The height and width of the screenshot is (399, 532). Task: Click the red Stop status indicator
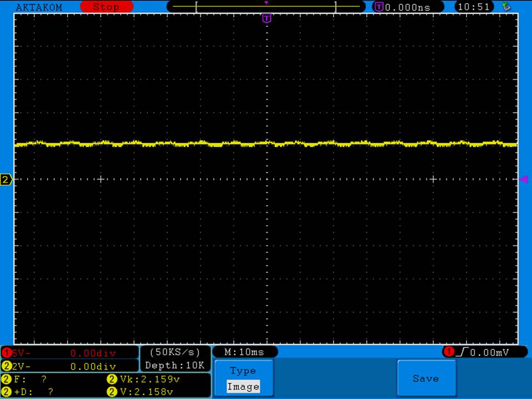tap(106, 7)
